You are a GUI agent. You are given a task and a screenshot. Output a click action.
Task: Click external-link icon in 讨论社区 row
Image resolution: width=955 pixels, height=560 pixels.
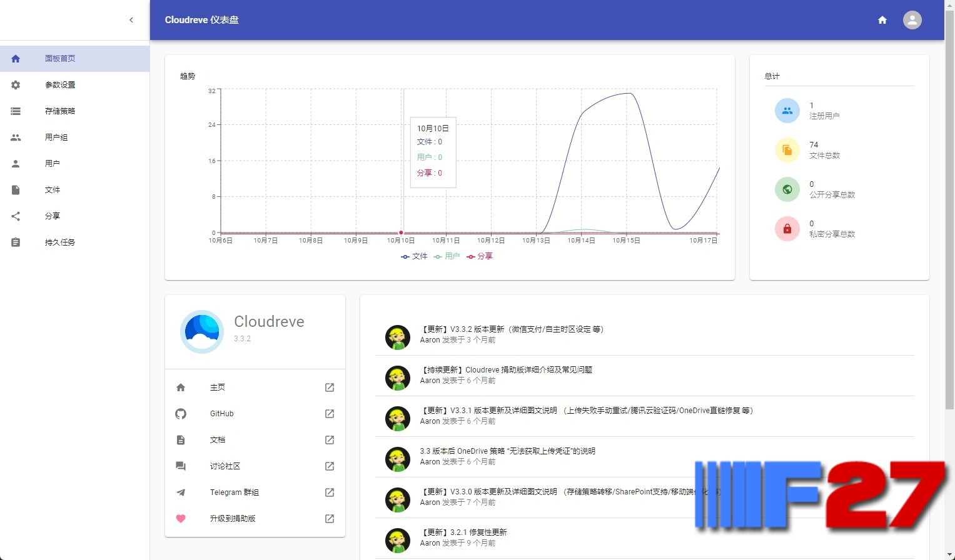point(330,466)
